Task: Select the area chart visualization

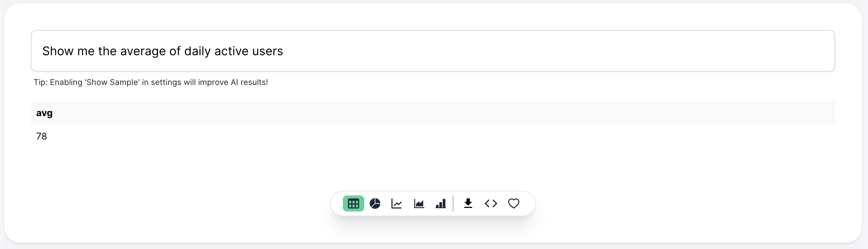Action: (419, 203)
